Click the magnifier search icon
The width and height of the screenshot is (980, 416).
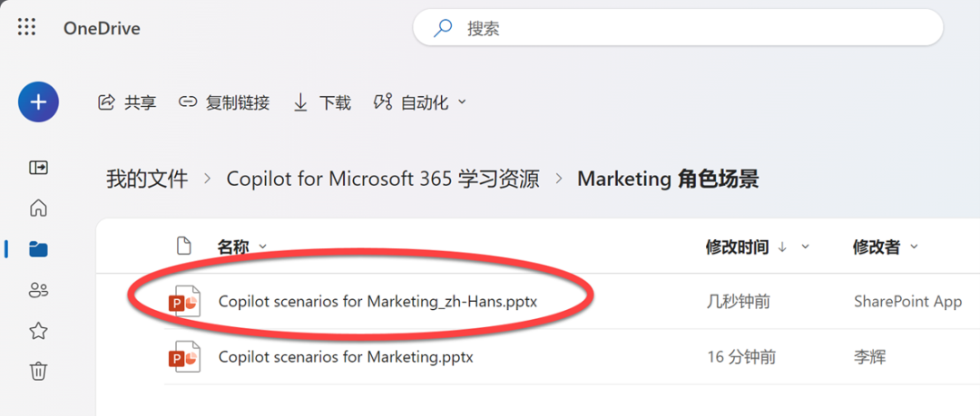click(x=443, y=28)
